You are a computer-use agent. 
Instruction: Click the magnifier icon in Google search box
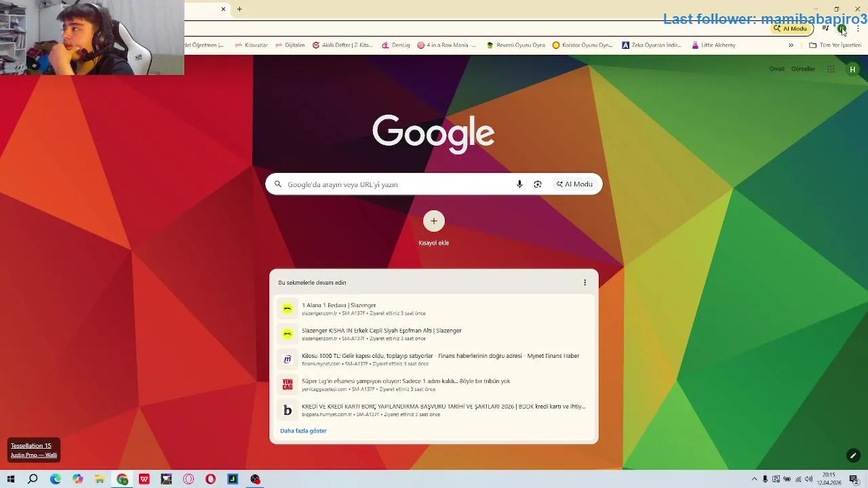277,184
